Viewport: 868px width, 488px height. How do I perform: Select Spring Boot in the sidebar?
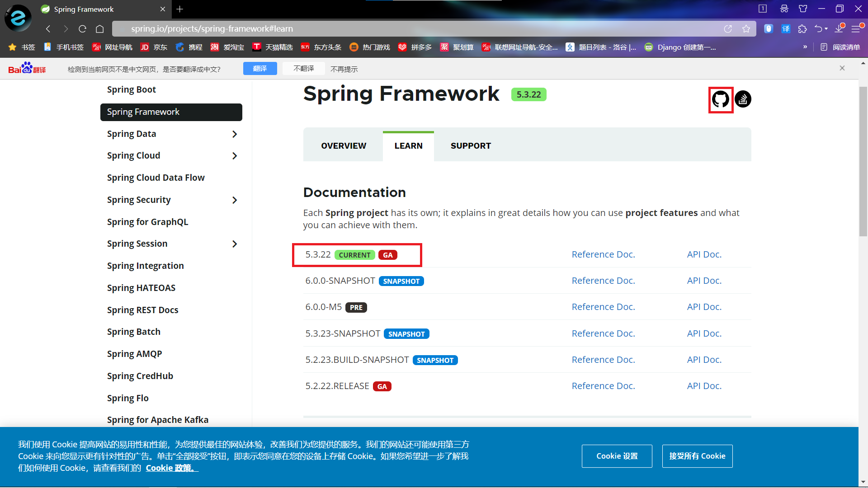click(132, 89)
